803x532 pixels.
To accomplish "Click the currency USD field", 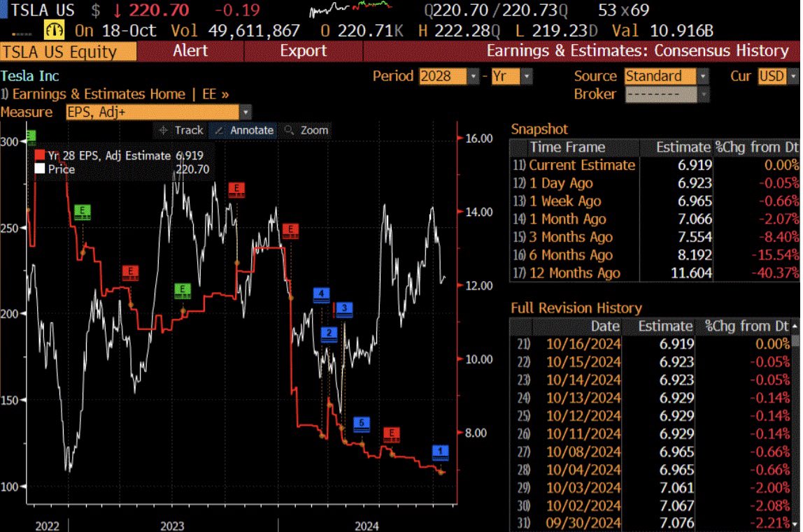I will 772,76.
